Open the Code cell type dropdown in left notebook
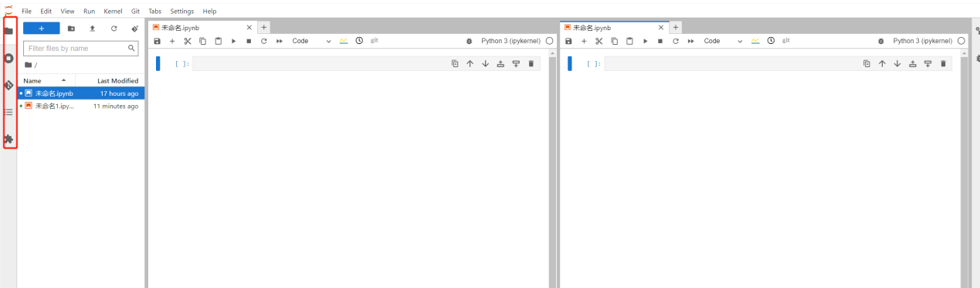The height and width of the screenshot is (288, 980). [311, 41]
